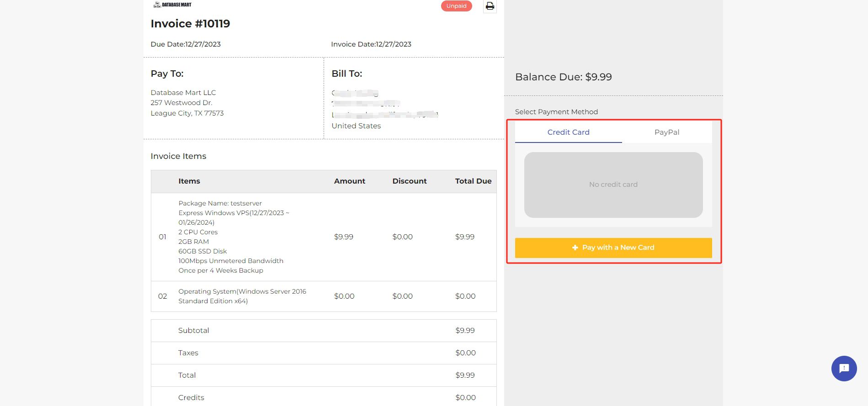Click the Database Mart logo
Screen dimensions: 868x406
[x=173, y=5]
